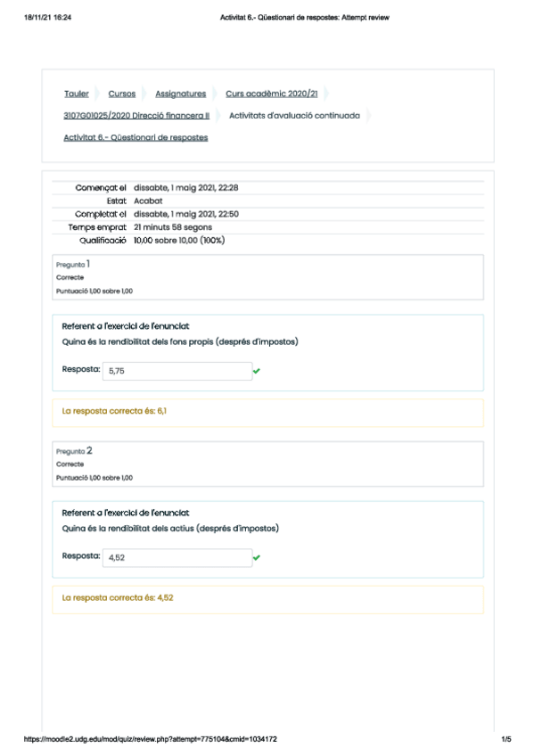
Task: Open Curs acadèmic 2020/21 breadcrumb
Action: [272, 94]
